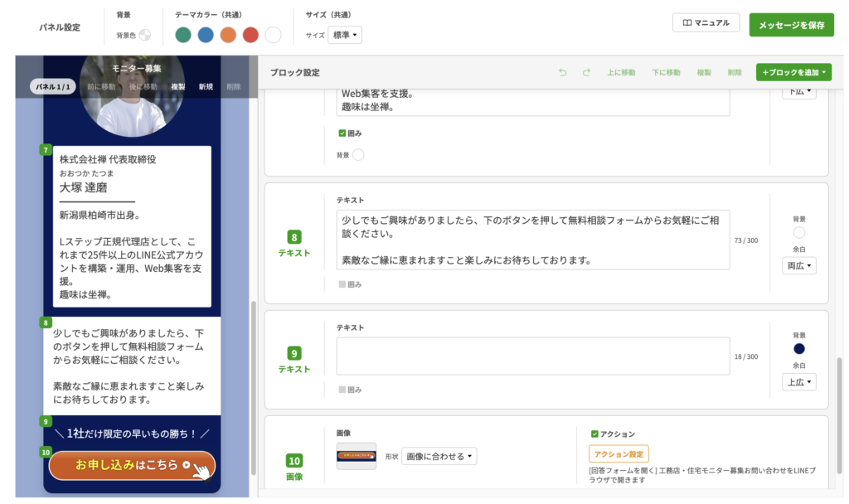Click the block 9 empty text field
This screenshot has height=504, width=849.
532,356
